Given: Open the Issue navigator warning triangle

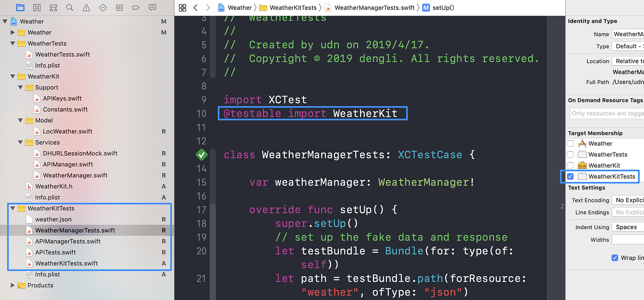Looking at the screenshot, I should point(86,7).
